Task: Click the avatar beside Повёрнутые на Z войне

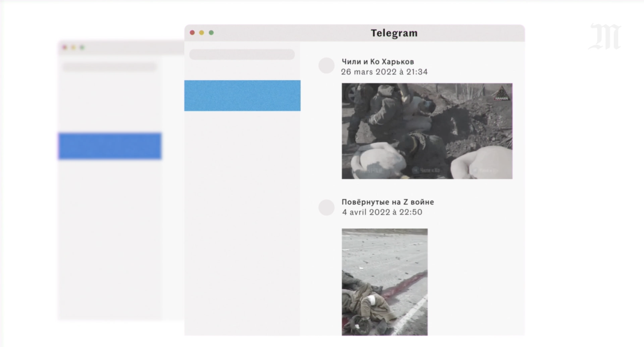Action: pos(326,207)
